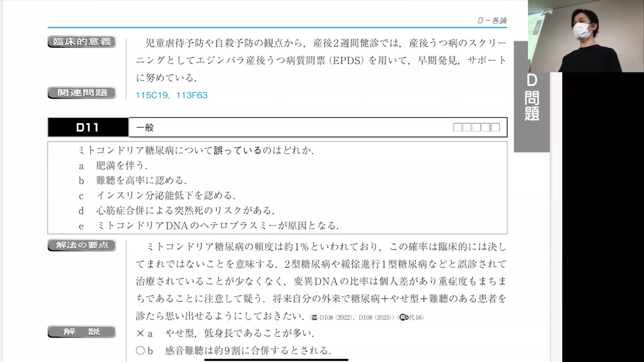Check the middle D11 review checkbox
The width and height of the screenshot is (644, 362).
[x=476, y=127]
